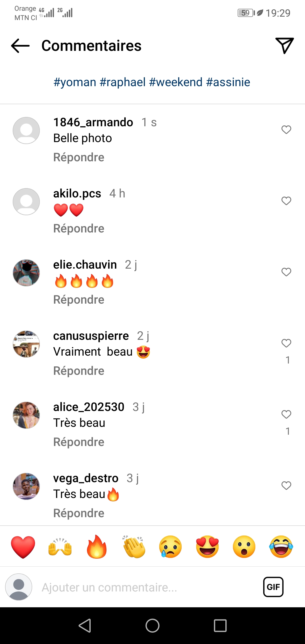
Task: Insert the red heart quick emoji
Action: tap(23, 547)
